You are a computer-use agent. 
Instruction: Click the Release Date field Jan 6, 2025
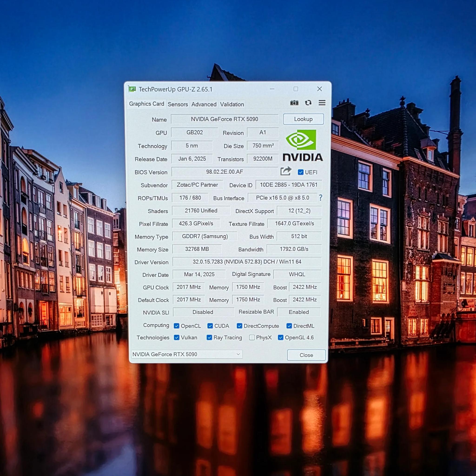click(x=192, y=159)
